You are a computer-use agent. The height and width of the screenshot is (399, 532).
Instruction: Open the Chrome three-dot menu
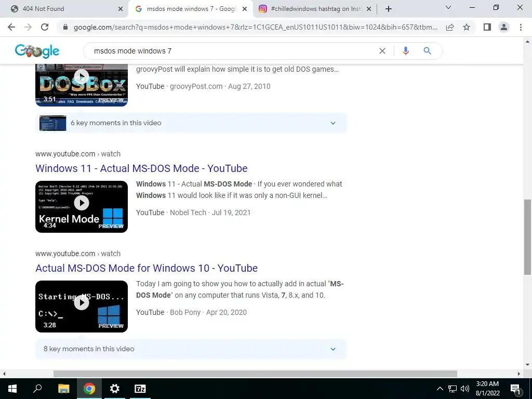tap(521, 27)
